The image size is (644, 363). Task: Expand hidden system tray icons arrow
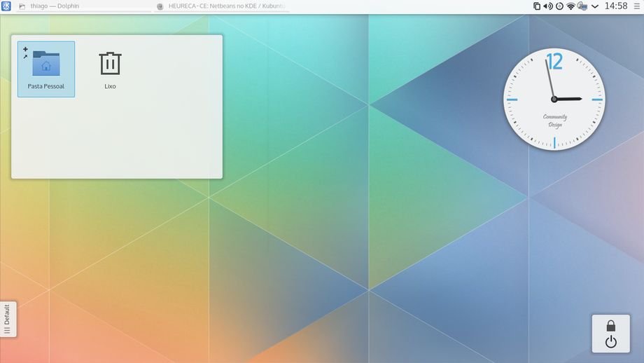pos(595,6)
